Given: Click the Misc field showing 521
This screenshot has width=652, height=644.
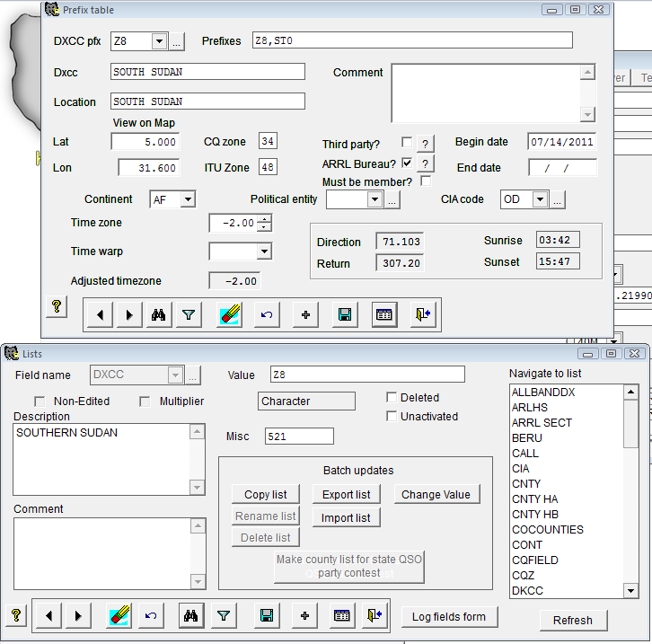Looking at the screenshot, I should click(299, 437).
